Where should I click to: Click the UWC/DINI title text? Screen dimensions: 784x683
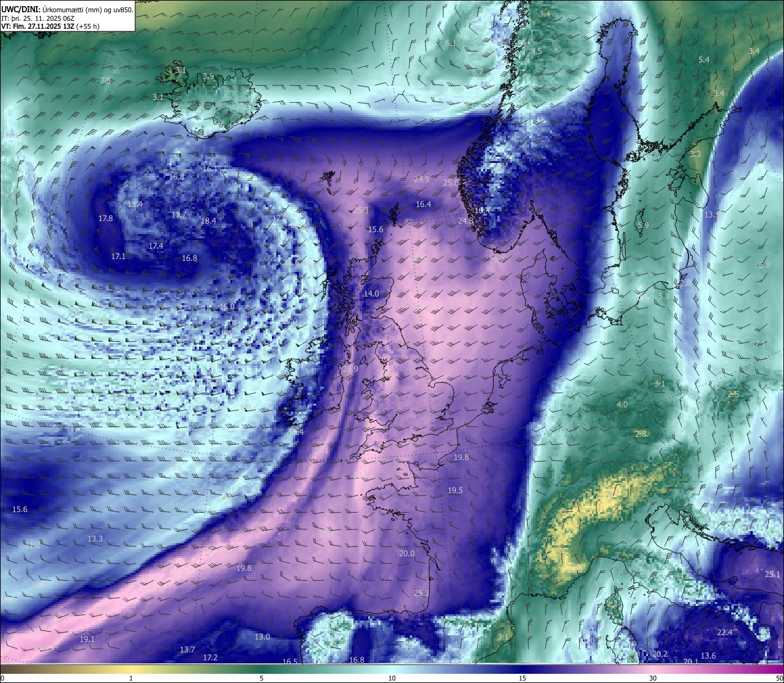pyautogui.click(x=21, y=10)
